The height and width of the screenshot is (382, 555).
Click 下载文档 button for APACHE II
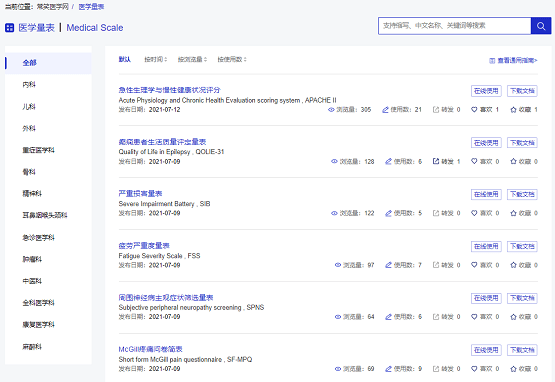[522, 91]
